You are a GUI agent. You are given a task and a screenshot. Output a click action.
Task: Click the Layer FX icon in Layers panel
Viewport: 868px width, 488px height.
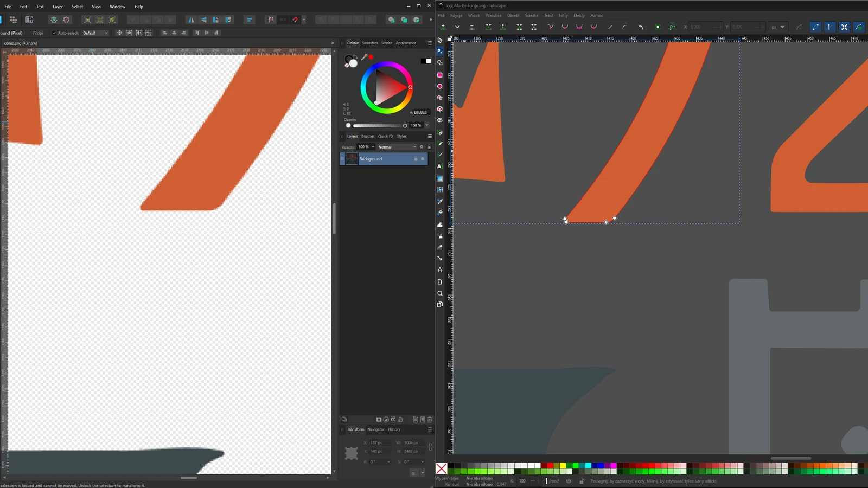click(393, 420)
